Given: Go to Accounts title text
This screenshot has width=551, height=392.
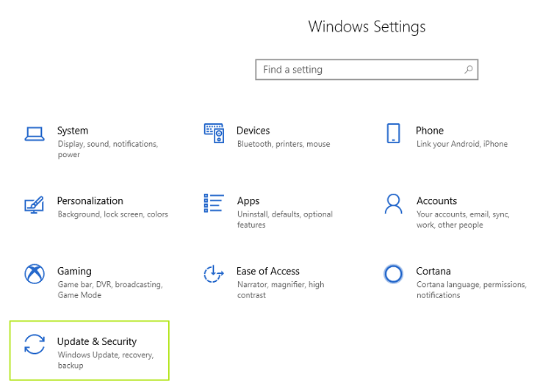Looking at the screenshot, I should click(436, 201).
